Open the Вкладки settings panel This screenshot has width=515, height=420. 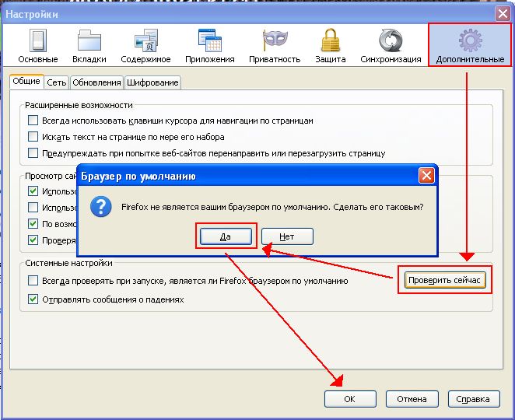coord(89,46)
